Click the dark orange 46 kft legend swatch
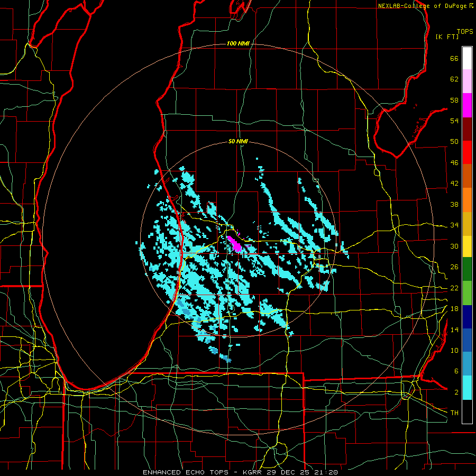 pyautogui.click(x=467, y=176)
